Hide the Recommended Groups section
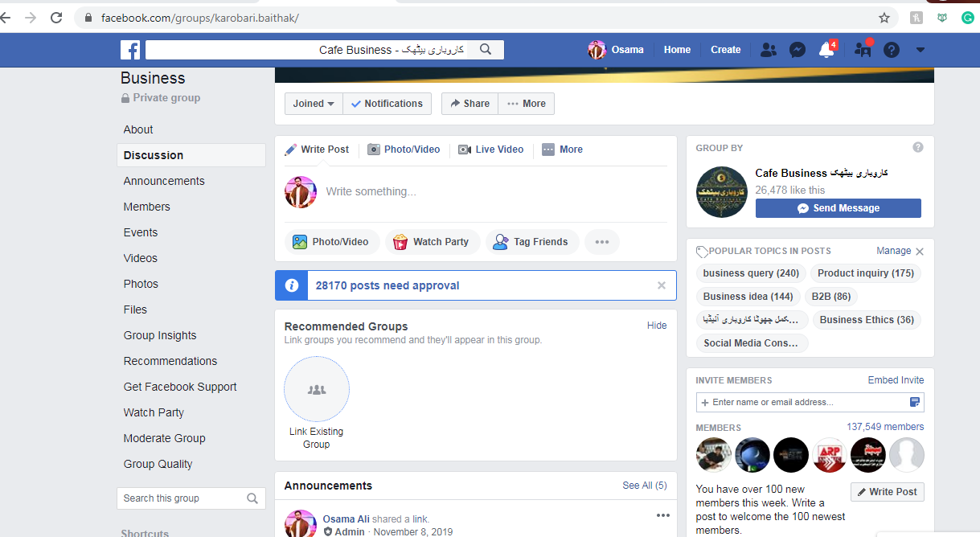This screenshot has height=537, width=980. (657, 326)
